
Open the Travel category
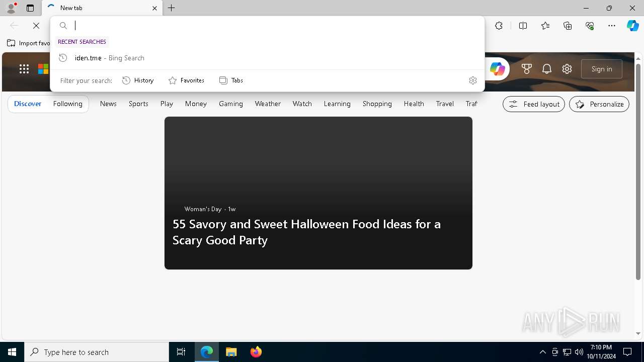[445, 104]
